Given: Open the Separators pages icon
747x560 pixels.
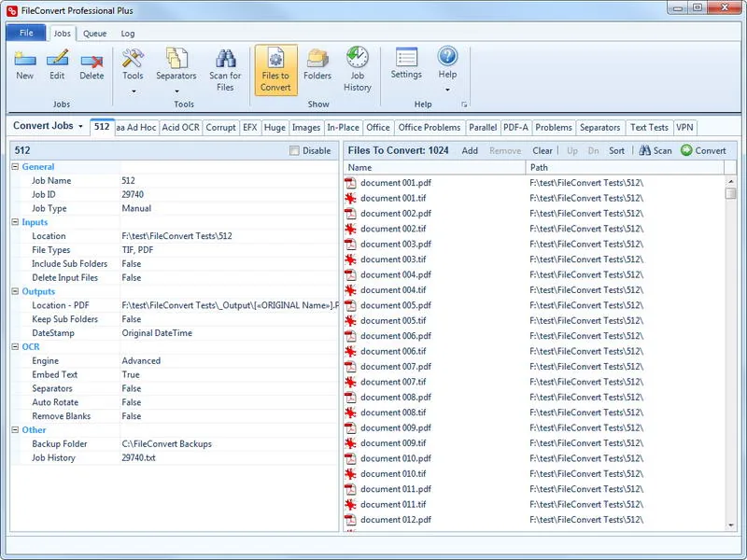Looking at the screenshot, I should coord(176,58).
